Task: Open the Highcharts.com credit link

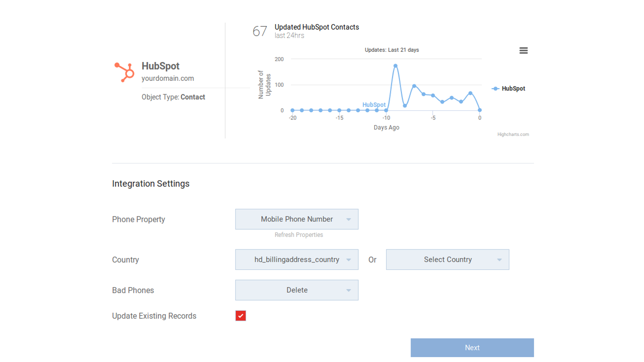Action: [513, 134]
